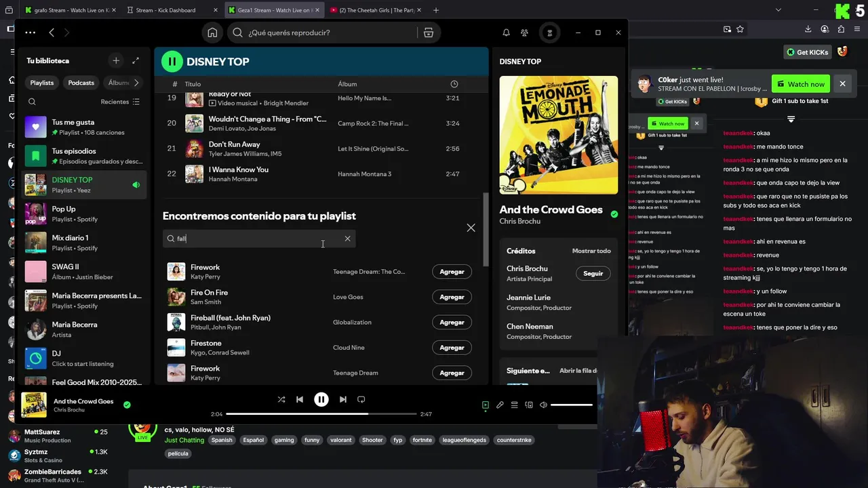Open Tus episodios in library
This screenshot has height=488, width=868.
point(84,156)
